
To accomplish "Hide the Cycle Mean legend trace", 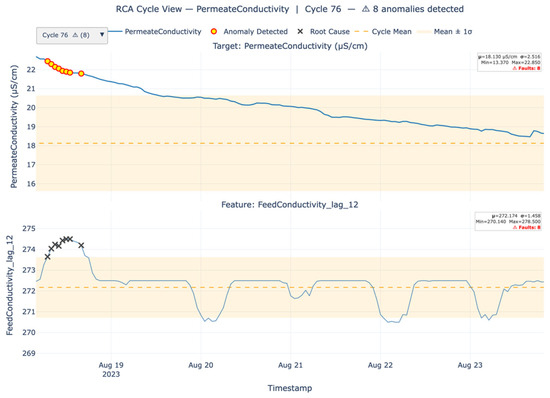I will click(x=383, y=32).
